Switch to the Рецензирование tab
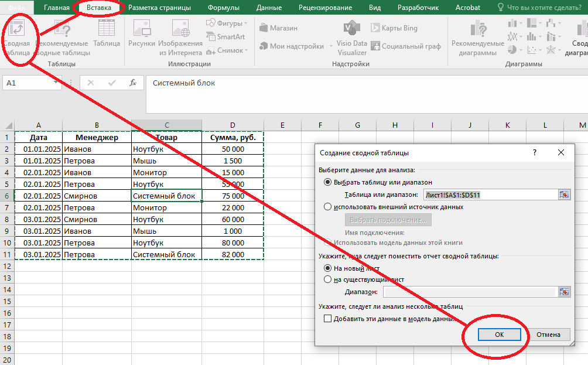Image resolution: width=588 pixels, height=365 pixels. (x=325, y=8)
